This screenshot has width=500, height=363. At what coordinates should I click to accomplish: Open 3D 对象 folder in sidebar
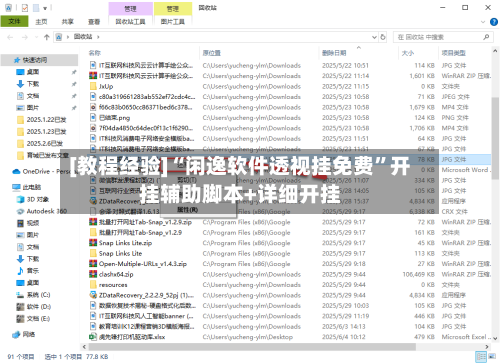[38, 199]
